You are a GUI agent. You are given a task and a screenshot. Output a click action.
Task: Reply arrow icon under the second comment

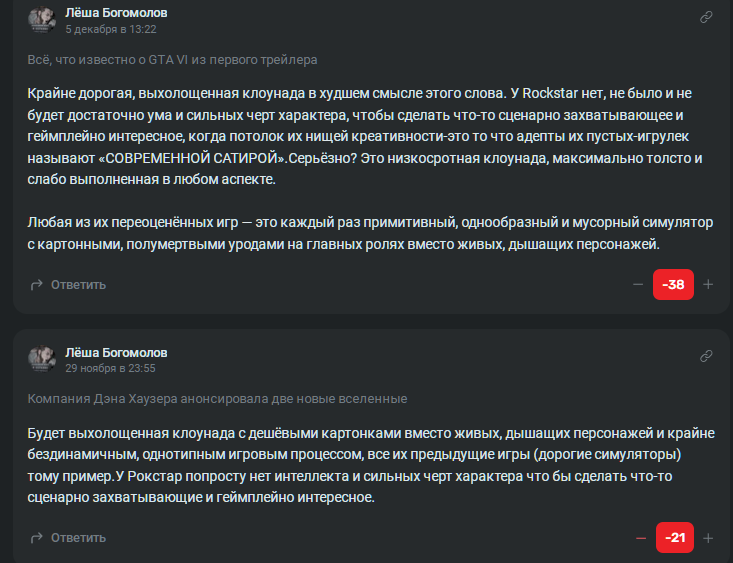36,538
